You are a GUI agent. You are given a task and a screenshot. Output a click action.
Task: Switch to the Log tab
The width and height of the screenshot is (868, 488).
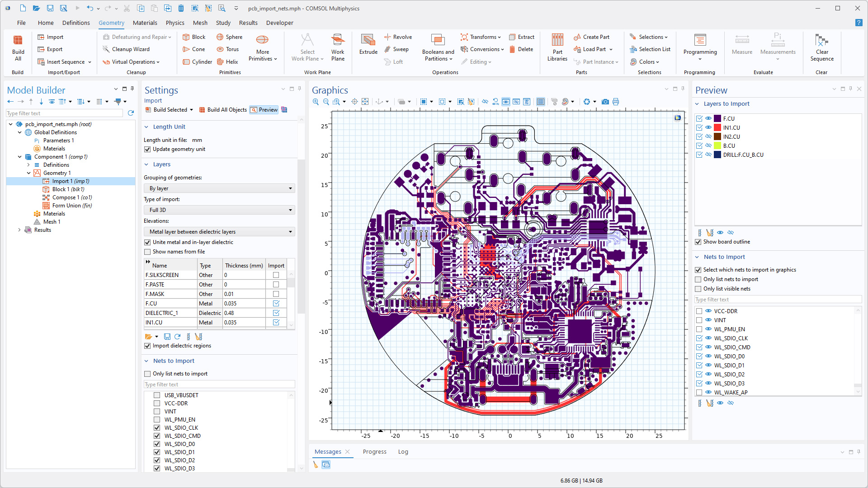click(403, 451)
